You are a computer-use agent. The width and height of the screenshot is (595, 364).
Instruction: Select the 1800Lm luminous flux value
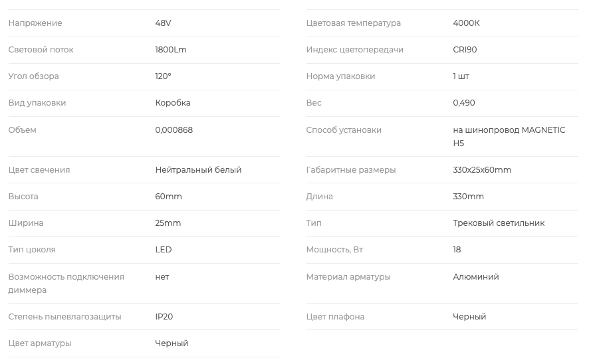(x=171, y=50)
